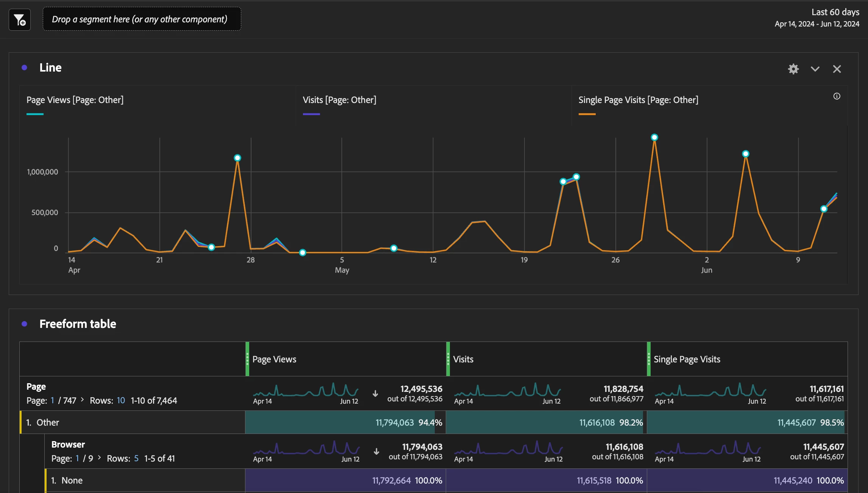The image size is (868, 493).
Task: Click the segment filter add icon
Action: tap(20, 20)
